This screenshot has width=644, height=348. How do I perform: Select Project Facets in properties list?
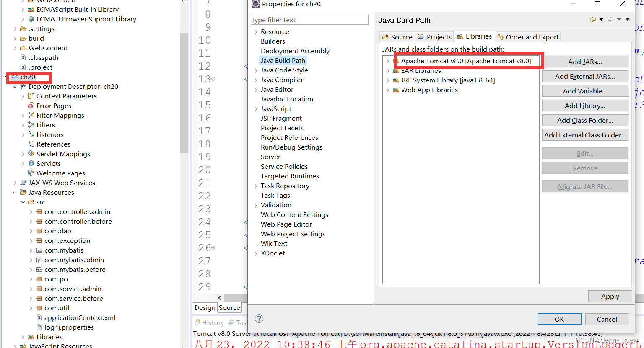[282, 128]
